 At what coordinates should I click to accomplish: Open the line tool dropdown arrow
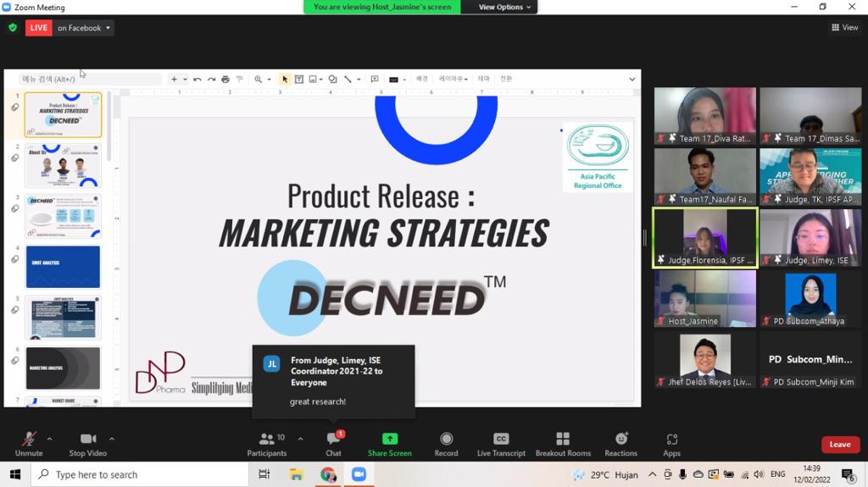[359, 79]
